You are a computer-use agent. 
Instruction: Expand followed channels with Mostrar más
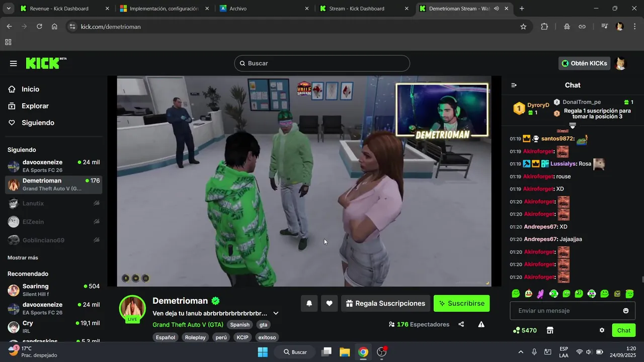point(23,257)
